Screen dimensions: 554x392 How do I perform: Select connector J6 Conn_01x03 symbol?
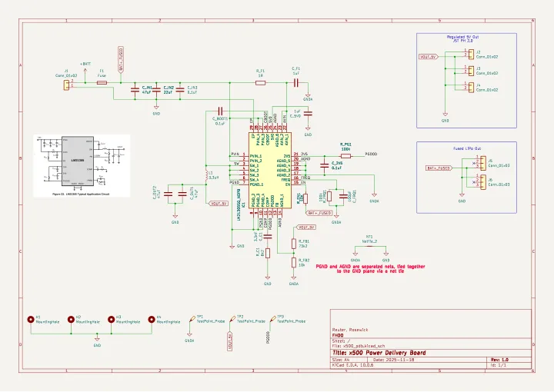[x=483, y=182]
